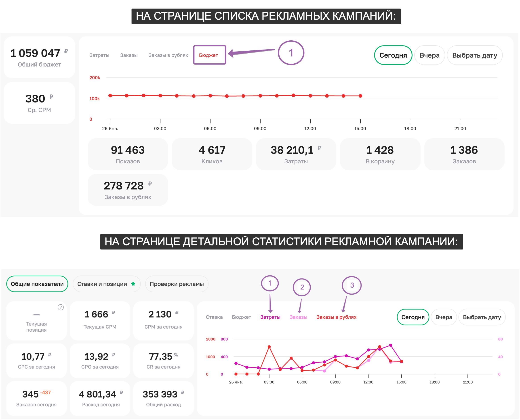Open Выбрать дату picker in bottom chart
520x420 pixels.
point(482,317)
